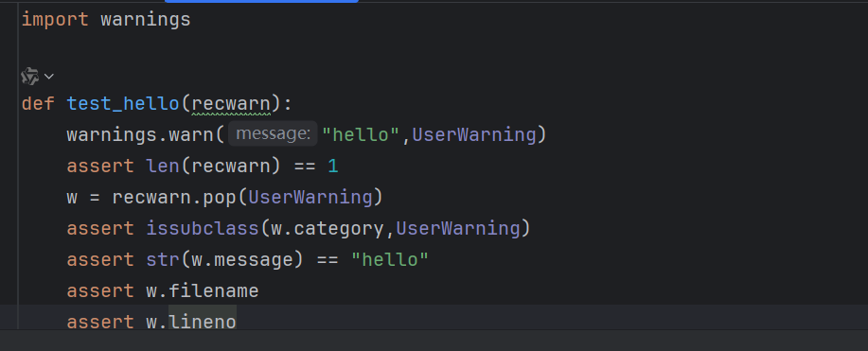Screen dimensions: 868x351
Task: Click the 'issubclass' builtin
Action: (x=203, y=228)
